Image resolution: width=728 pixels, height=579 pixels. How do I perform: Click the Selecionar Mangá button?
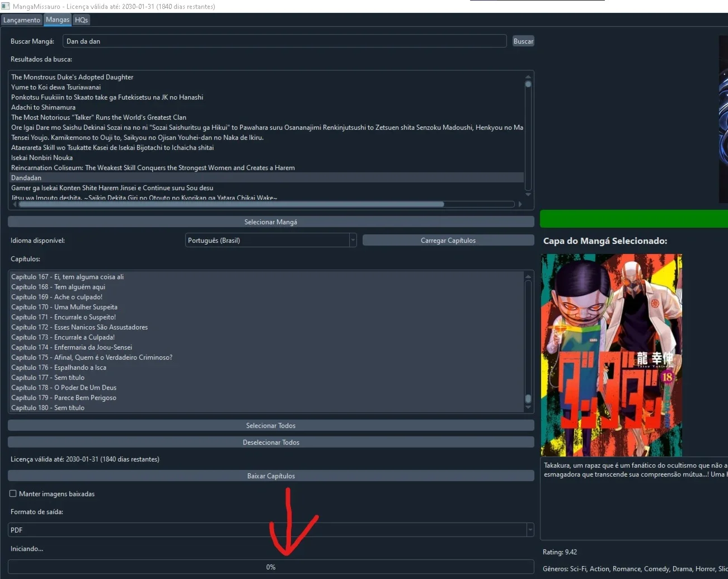(271, 222)
